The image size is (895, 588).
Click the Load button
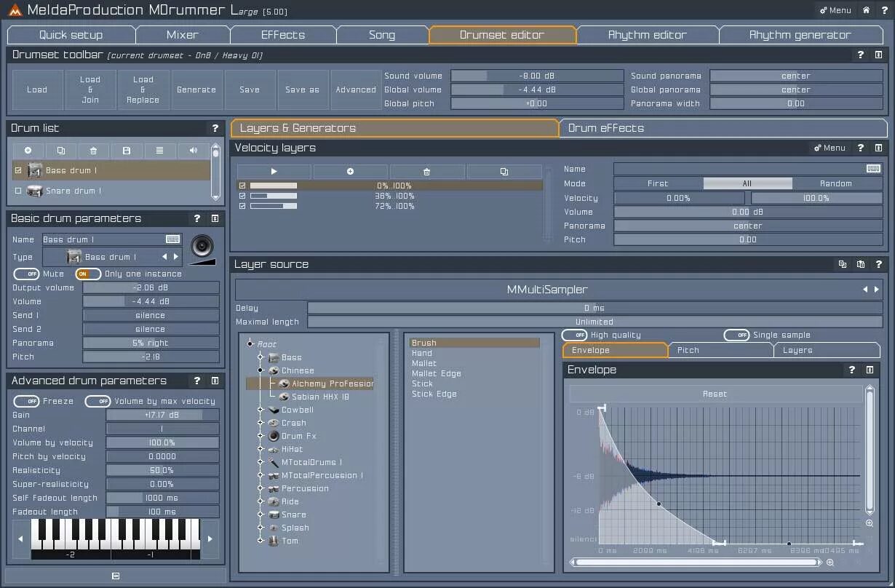[x=37, y=90]
